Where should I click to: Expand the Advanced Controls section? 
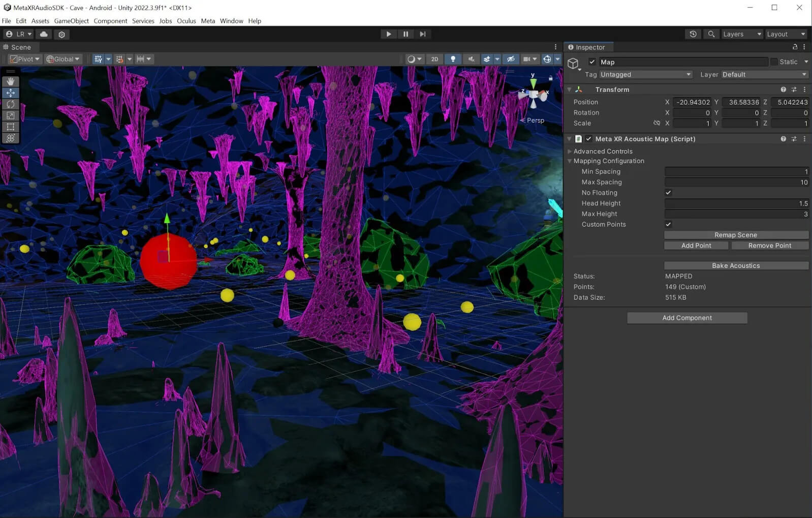point(603,151)
